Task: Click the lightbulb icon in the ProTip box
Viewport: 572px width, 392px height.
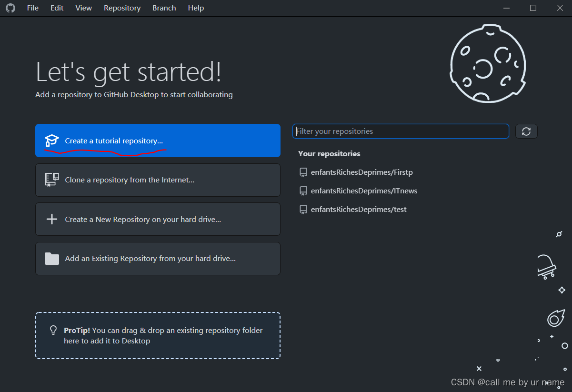Action: [x=53, y=330]
